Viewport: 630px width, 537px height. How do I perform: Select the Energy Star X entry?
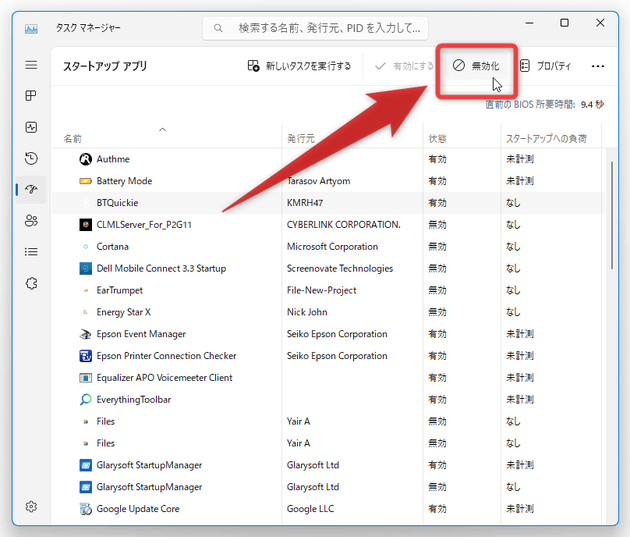[123, 312]
